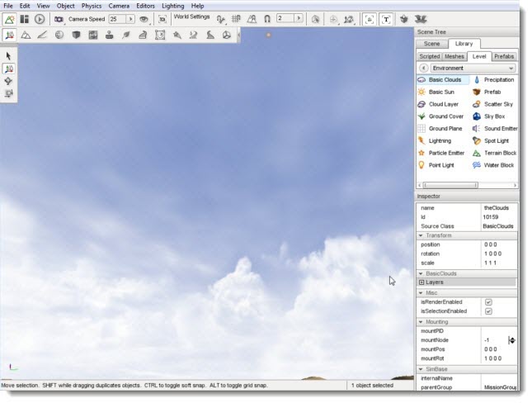Viewport: 532px width, 403px height.
Task: Toggle grid snapping icon
Action: [236, 19]
